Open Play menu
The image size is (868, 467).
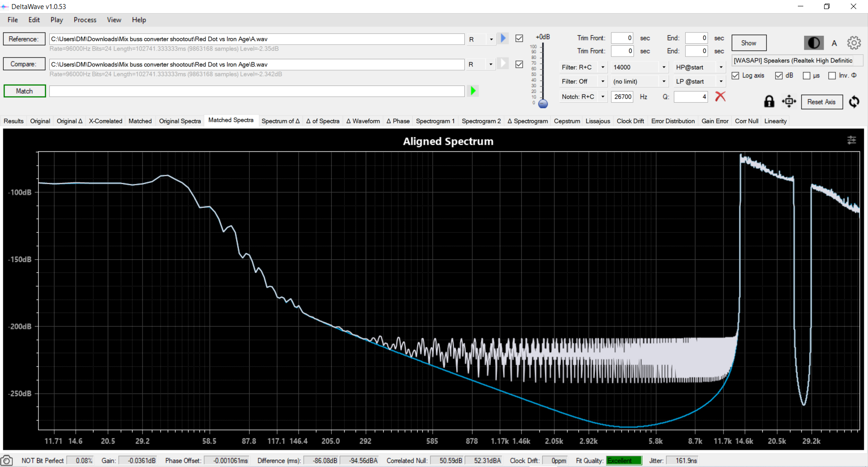[x=57, y=20]
